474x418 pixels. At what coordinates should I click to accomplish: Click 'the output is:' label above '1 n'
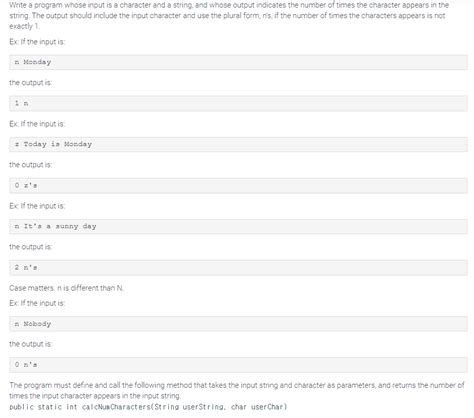[x=31, y=83]
